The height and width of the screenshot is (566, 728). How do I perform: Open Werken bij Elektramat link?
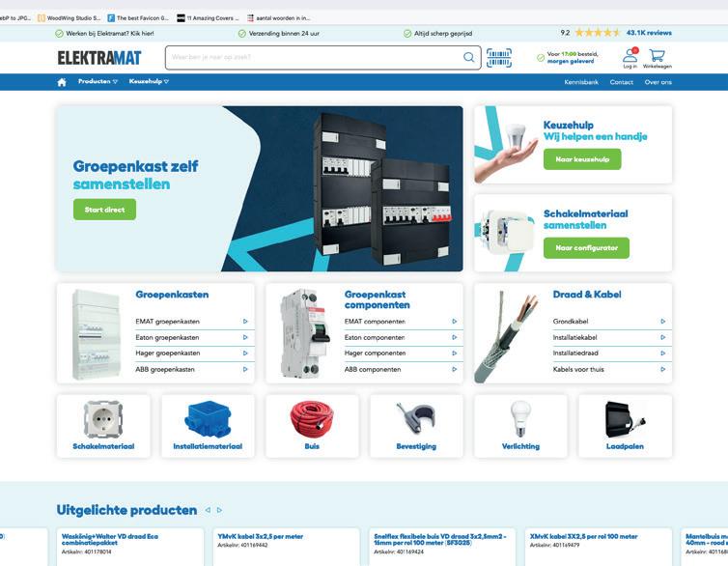105,34
